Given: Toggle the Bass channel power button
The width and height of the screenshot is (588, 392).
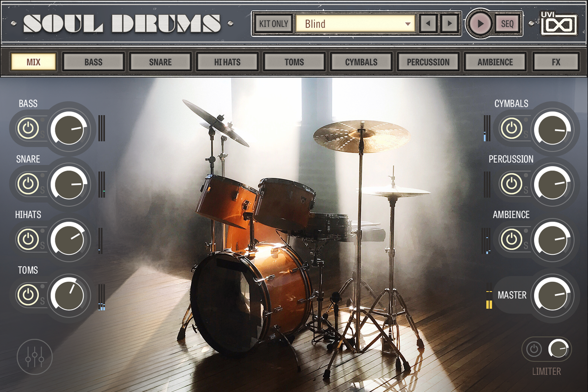Looking at the screenshot, I should (28, 128).
